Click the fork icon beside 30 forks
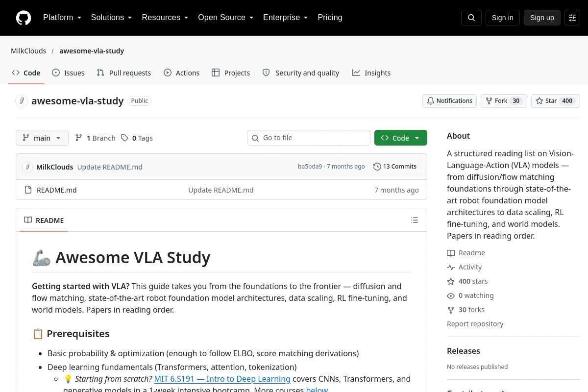The image size is (588, 392). click(x=451, y=310)
